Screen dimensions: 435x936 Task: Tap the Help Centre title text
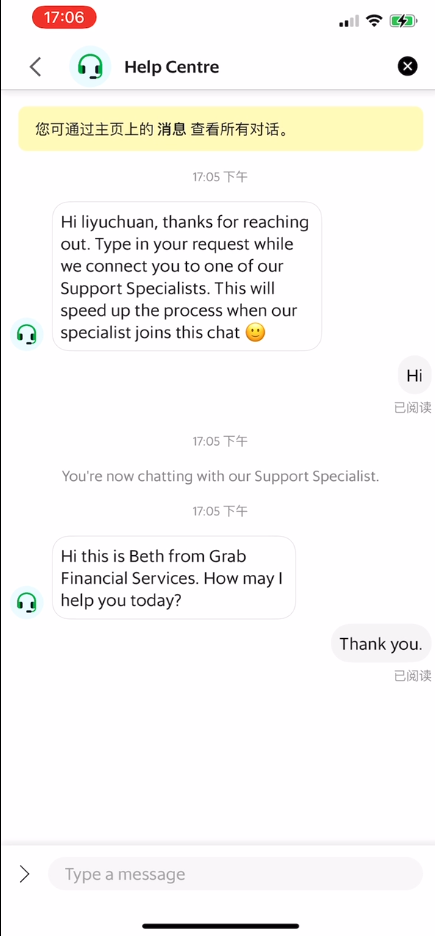[172, 67]
